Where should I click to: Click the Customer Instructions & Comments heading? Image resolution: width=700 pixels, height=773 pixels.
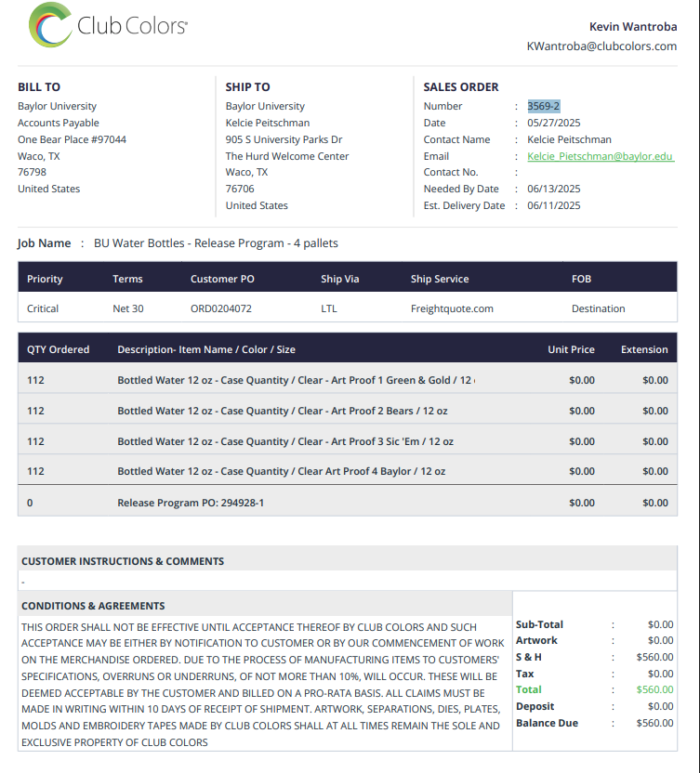[123, 561]
